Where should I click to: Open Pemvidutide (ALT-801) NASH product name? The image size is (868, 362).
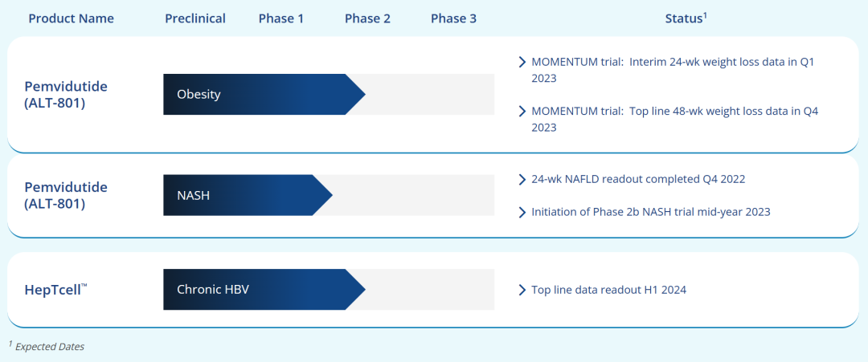[x=66, y=195]
